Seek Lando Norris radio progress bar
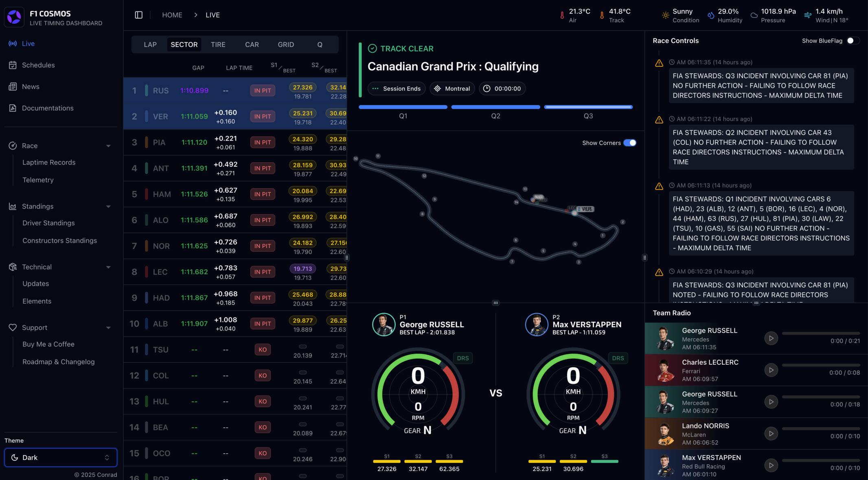868x480 pixels. [x=821, y=429]
